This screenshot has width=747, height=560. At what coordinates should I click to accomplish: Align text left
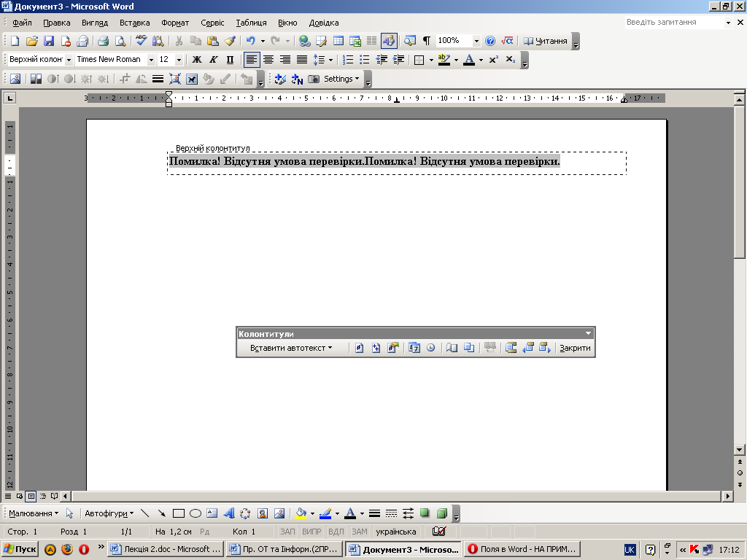click(x=252, y=60)
